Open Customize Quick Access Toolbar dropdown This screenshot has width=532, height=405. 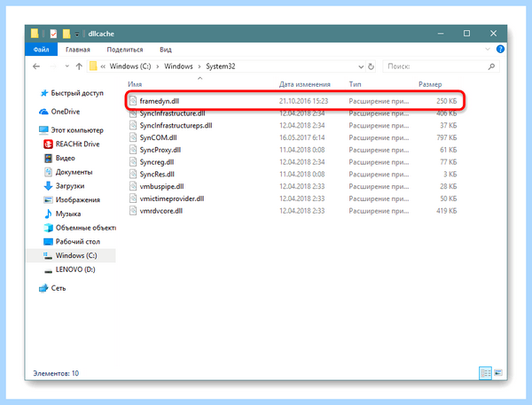coord(77,34)
